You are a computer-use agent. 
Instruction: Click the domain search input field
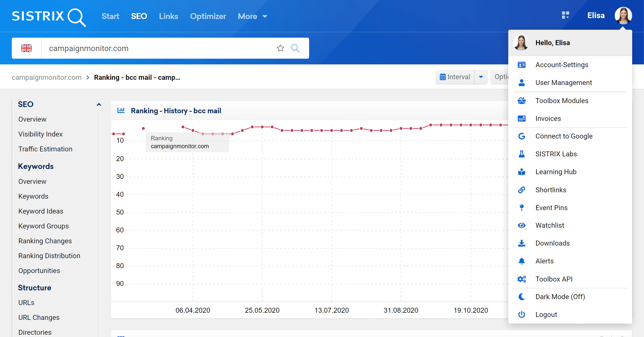coord(158,48)
